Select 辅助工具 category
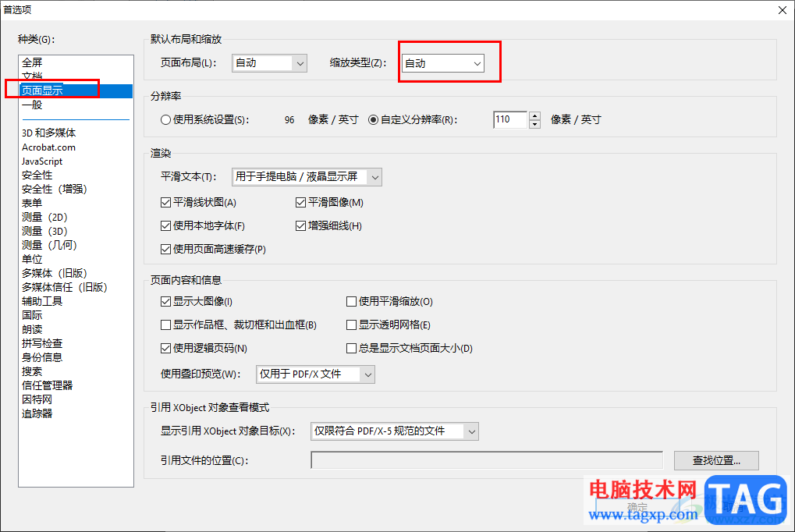 pyautogui.click(x=42, y=301)
